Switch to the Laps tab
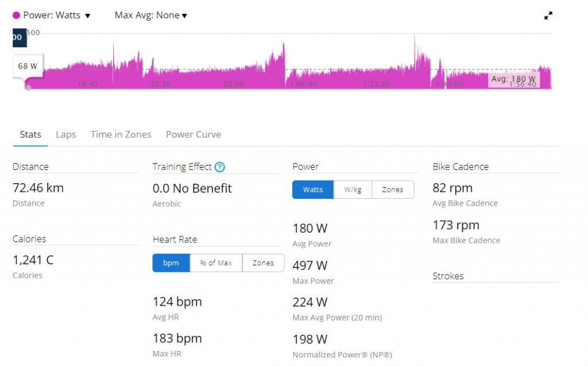Image resolution: width=588 pixels, height=367 pixels. tap(65, 134)
